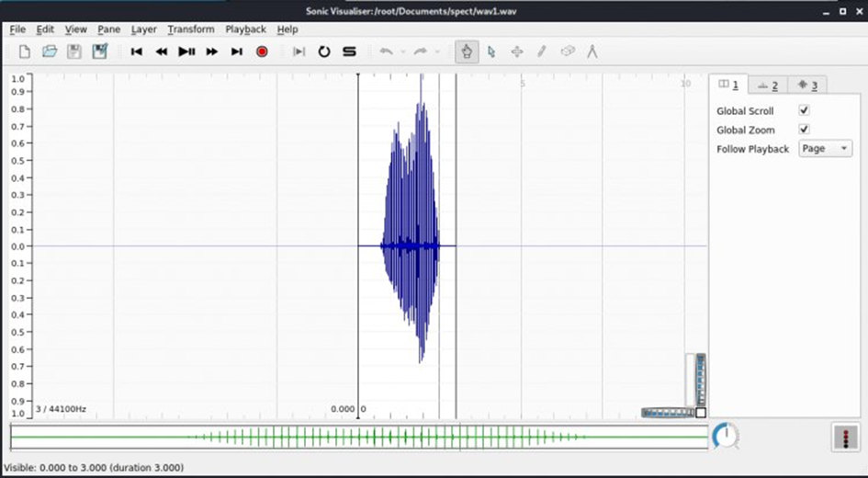868x478 pixels.
Task: Toggle Solo Current Pane icon
Action: click(349, 51)
